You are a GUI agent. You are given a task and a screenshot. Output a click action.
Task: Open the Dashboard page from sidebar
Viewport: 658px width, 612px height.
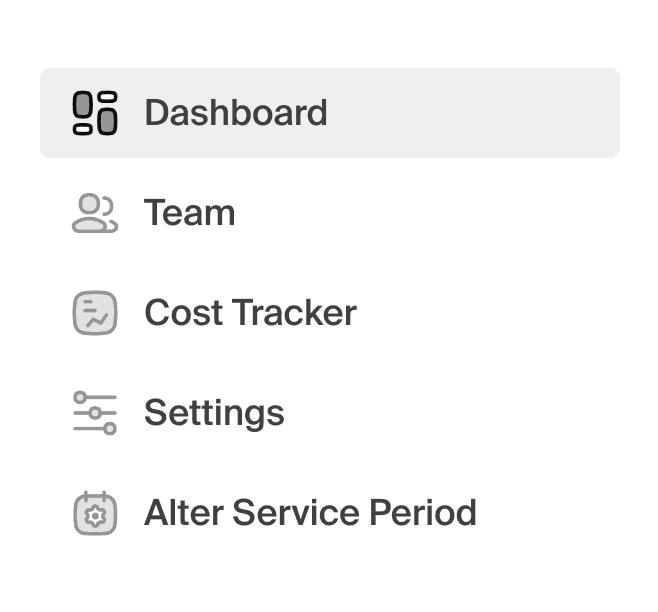pos(235,113)
